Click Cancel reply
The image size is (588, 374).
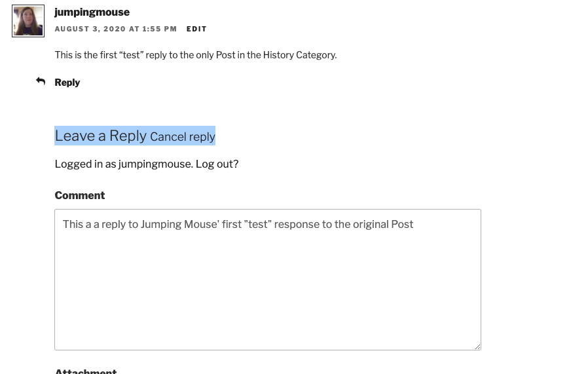pyautogui.click(x=183, y=136)
